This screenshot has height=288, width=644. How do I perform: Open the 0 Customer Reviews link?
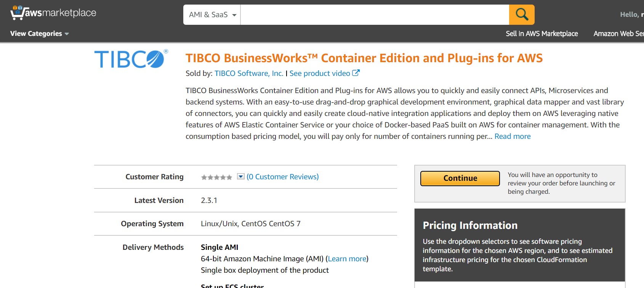tap(283, 177)
